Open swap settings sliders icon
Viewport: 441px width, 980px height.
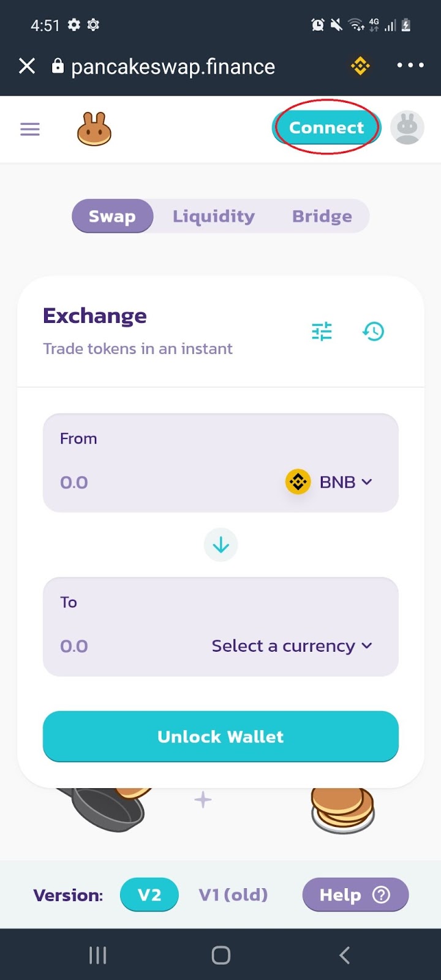pos(322,331)
